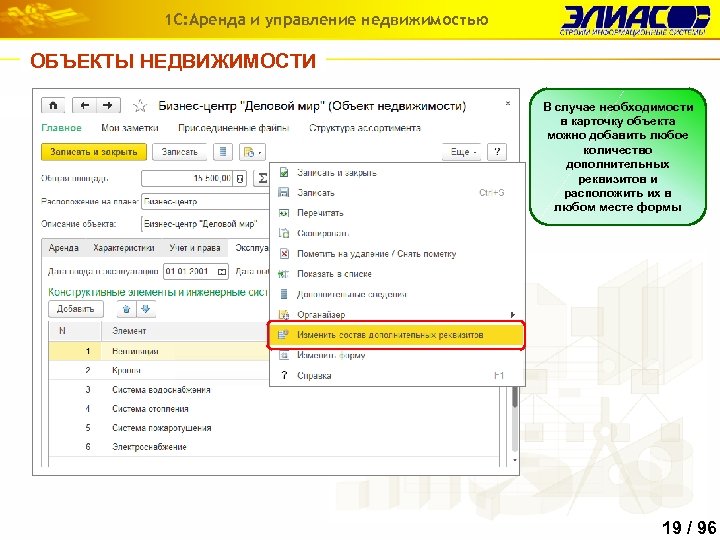Choose Перечитать in the menu
The height and width of the screenshot is (540, 720).
coord(397,213)
